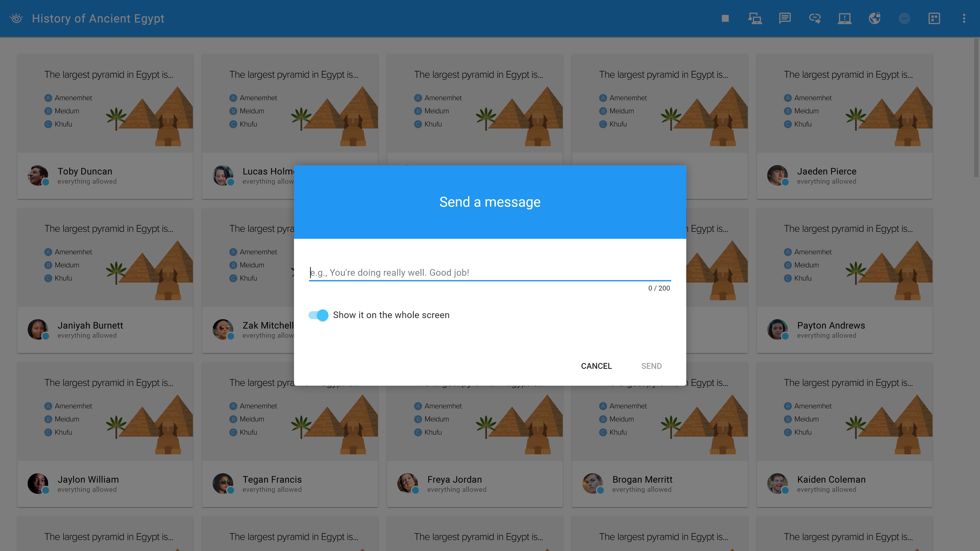This screenshot has width=980, height=551.
Task: Click the circular minus block icon
Action: tap(904, 18)
